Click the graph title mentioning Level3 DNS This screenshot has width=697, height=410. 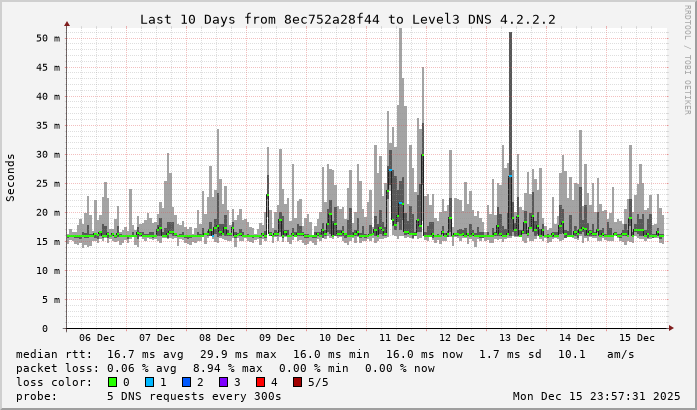[347, 19]
